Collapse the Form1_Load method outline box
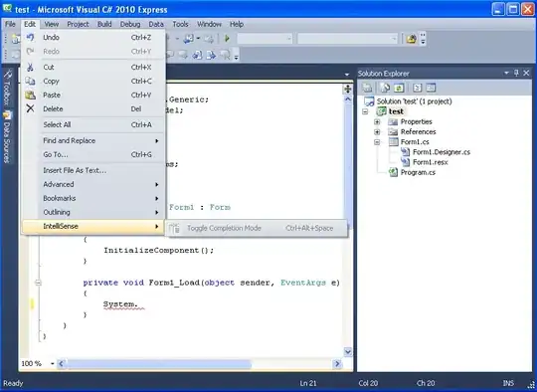Screen dimensions: 537x392 (38, 283)
